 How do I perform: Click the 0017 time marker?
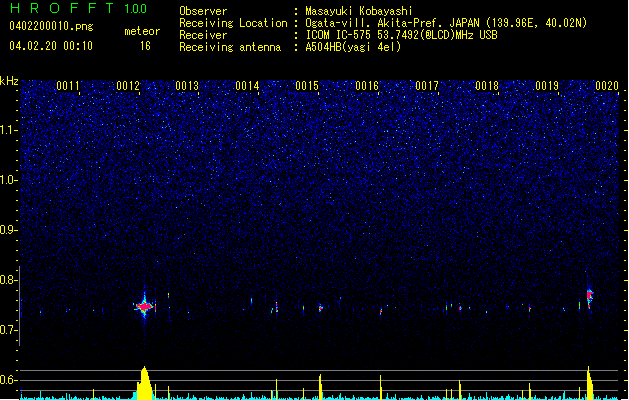click(x=427, y=86)
